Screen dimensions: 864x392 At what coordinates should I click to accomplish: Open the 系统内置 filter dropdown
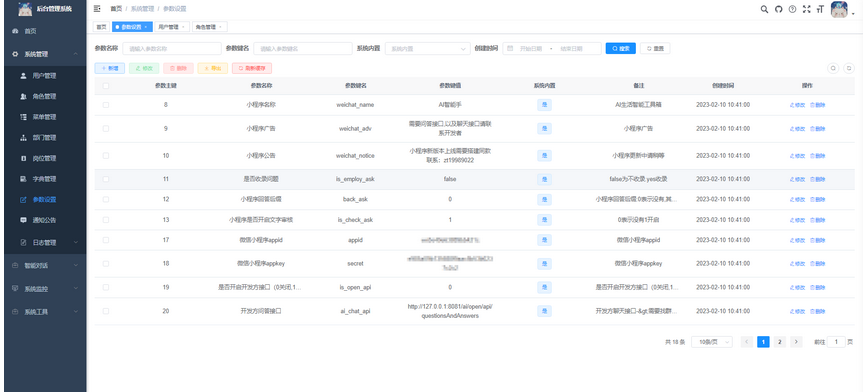tap(428, 49)
